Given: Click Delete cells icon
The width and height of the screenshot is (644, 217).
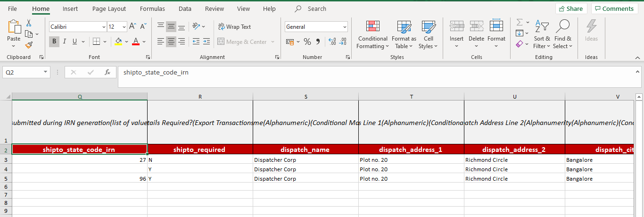Looking at the screenshot, I should [x=477, y=26].
